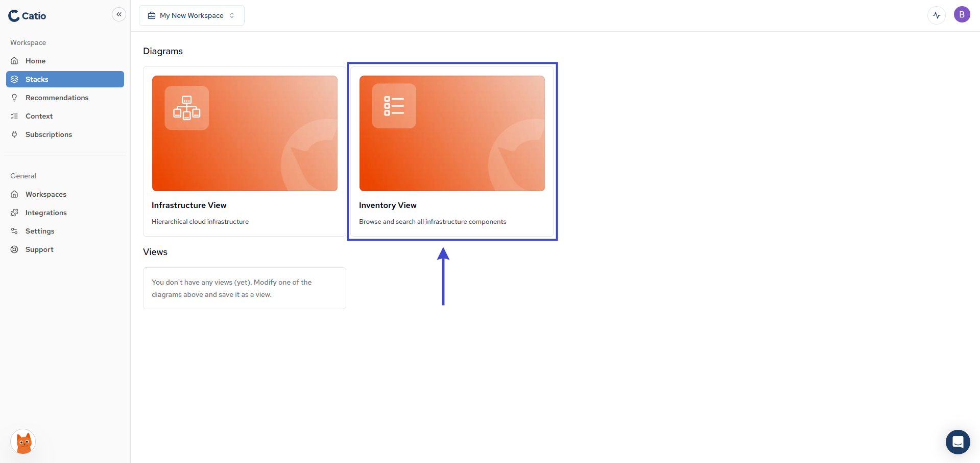Click the Infrastructure View title

tap(189, 205)
